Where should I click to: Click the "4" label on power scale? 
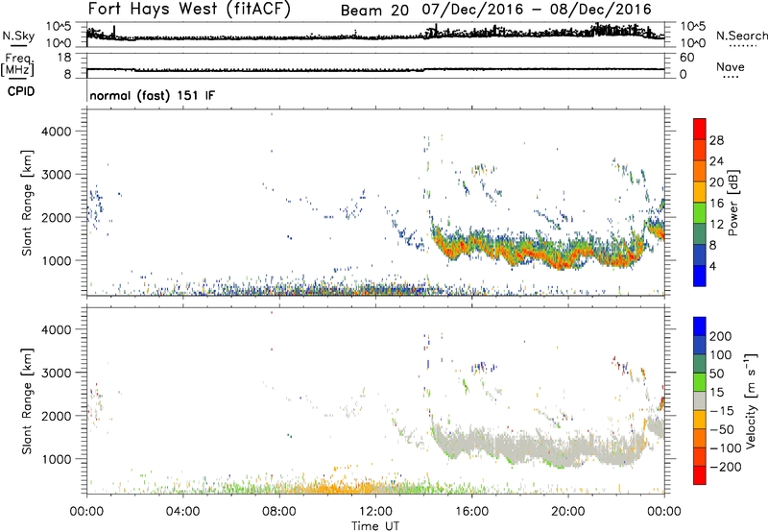[712, 266]
